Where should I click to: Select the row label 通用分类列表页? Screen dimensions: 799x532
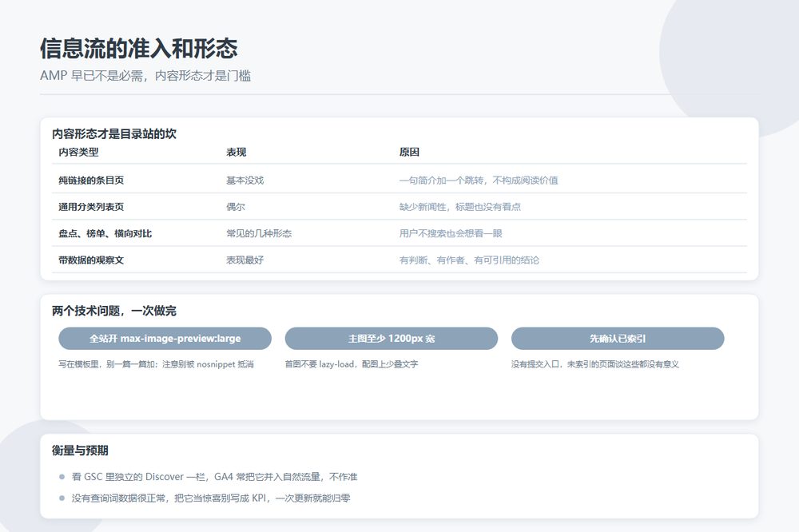click(x=91, y=207)
